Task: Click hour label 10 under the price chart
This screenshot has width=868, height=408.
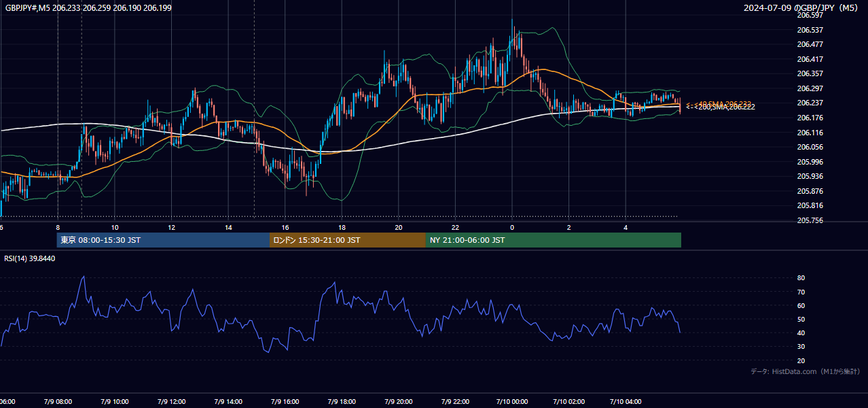Action: click(x=115, y=227)
